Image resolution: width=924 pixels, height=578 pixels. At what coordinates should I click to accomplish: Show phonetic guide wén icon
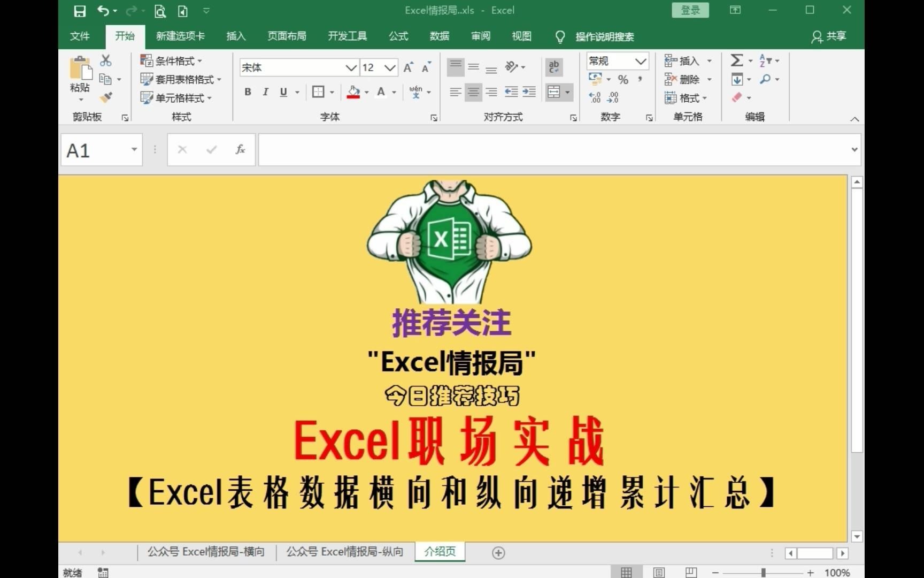(416, 92)
